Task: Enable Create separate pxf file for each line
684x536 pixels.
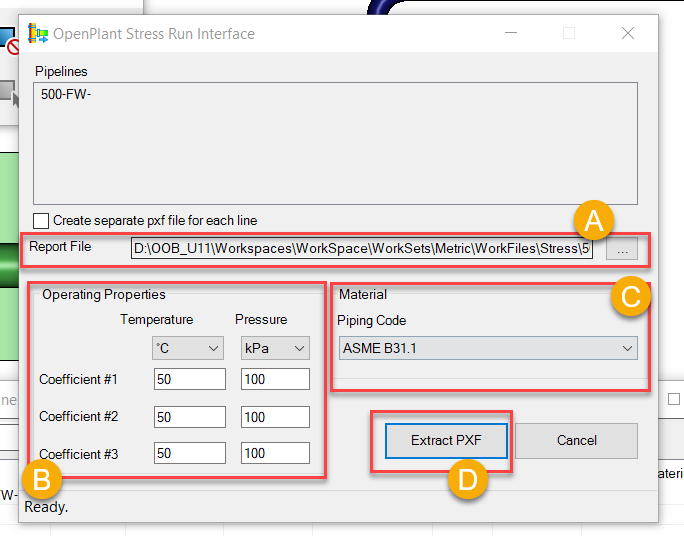Action: coord(41,221)
